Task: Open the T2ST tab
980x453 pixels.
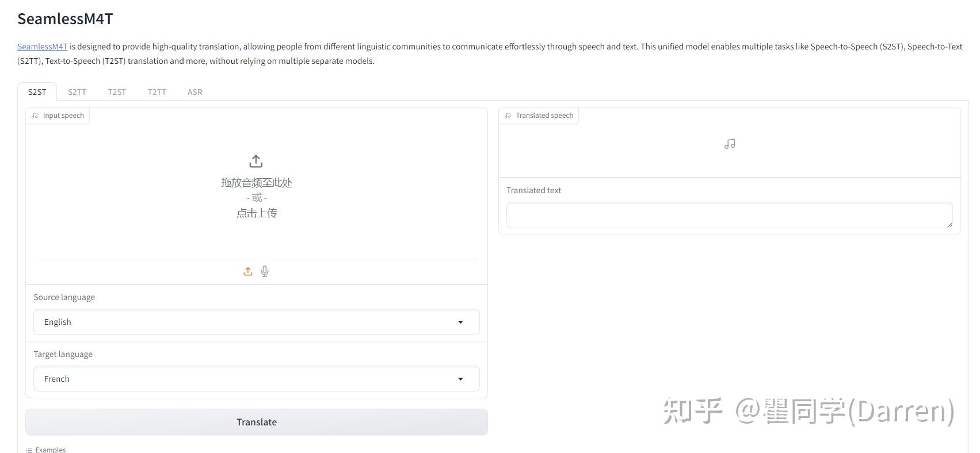Action: click(x=117, y=92)
